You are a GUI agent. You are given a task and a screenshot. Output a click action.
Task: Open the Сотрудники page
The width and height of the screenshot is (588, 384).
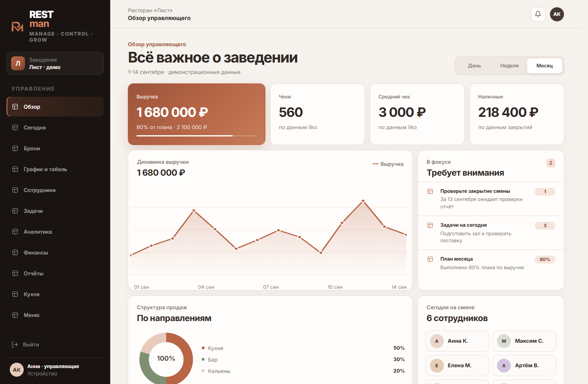pos(55,190)
